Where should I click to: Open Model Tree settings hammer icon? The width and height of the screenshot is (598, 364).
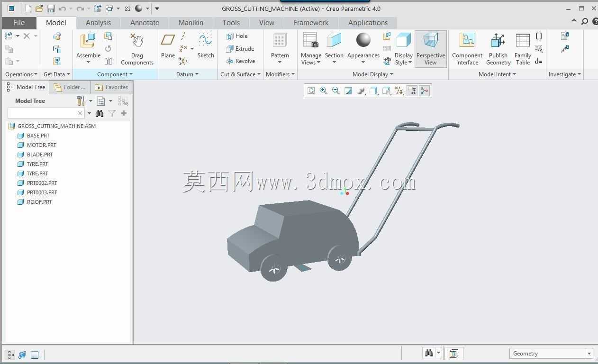pos(81,101)
